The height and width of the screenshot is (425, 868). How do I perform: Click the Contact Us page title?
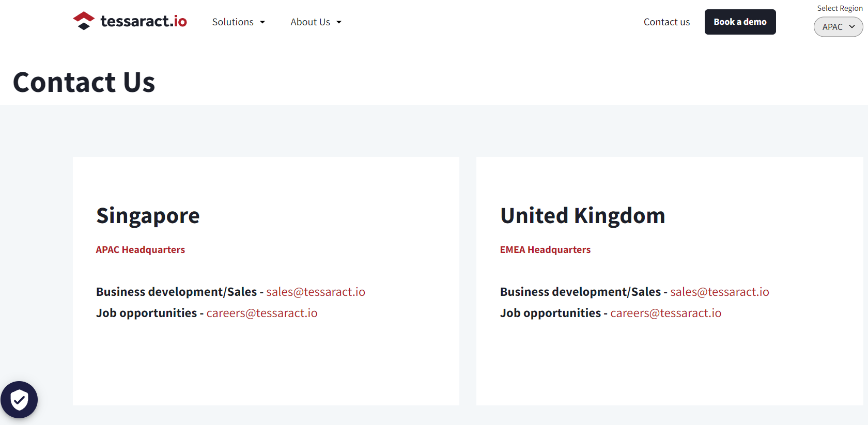pyautogui.click(x=84, y=83)
